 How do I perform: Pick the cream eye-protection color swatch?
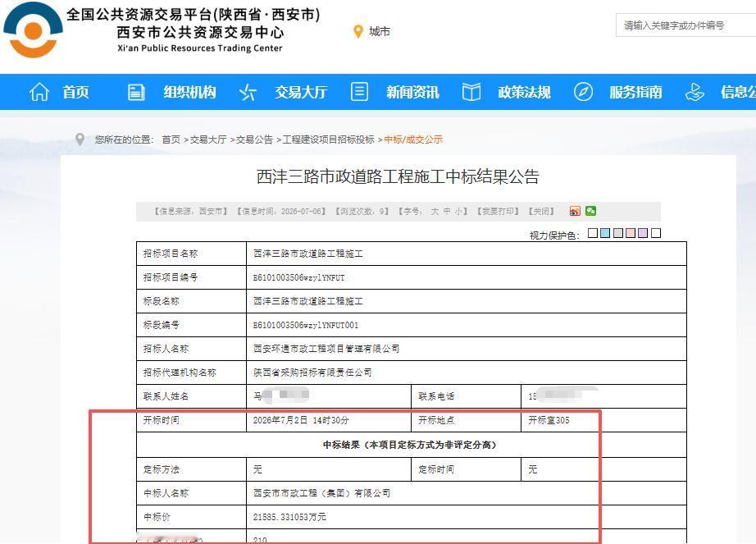click(x=593, y=233)
